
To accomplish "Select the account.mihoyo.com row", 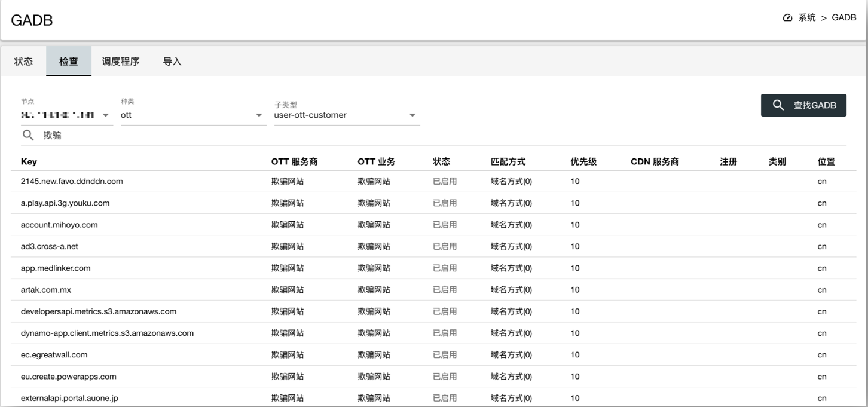I will pos(59,225).
